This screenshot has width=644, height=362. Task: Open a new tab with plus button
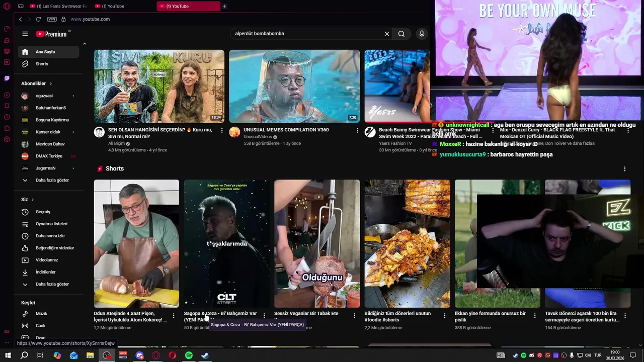point(224,6)
